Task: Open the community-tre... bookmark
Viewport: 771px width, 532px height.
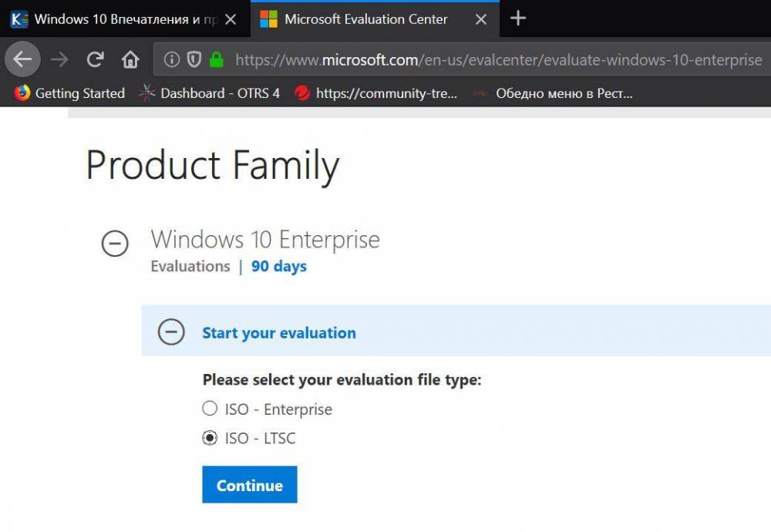Action: click(376, 93)
